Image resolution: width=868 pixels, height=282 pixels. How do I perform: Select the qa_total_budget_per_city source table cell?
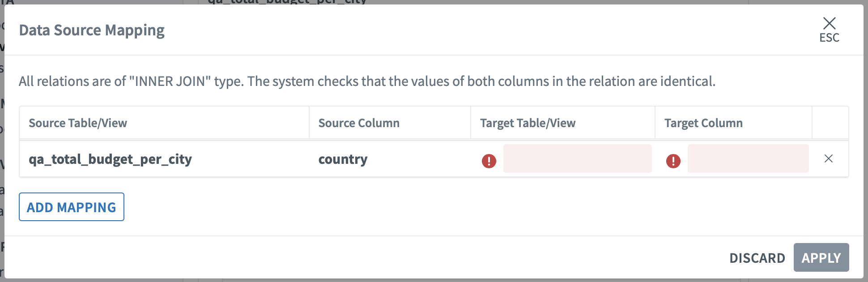110,159
